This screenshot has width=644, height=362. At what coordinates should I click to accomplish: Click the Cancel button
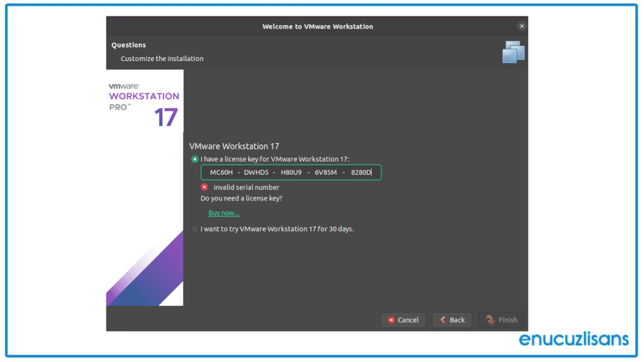403,319
